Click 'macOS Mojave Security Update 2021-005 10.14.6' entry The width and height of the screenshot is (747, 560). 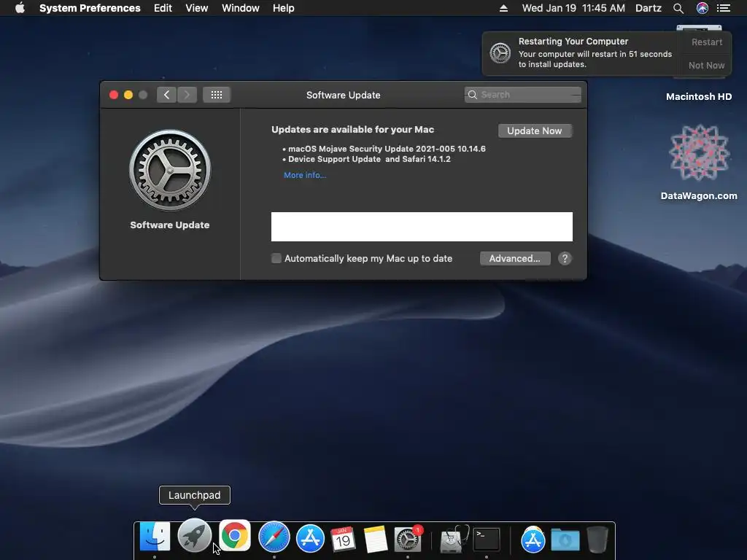pos(387,149)
